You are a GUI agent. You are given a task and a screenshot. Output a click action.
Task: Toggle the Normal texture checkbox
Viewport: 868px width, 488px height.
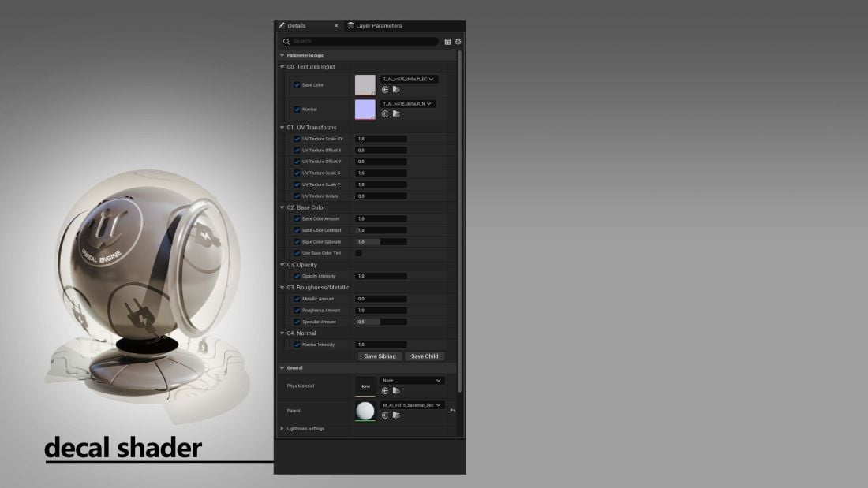point(297,110)
